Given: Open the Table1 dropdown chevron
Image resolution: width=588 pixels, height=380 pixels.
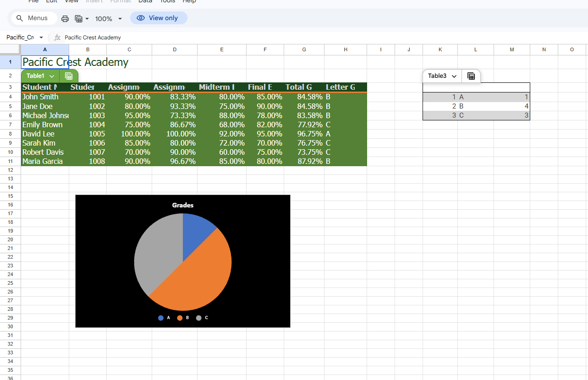Looking at the screenshot, I should [x=52, y=76].
